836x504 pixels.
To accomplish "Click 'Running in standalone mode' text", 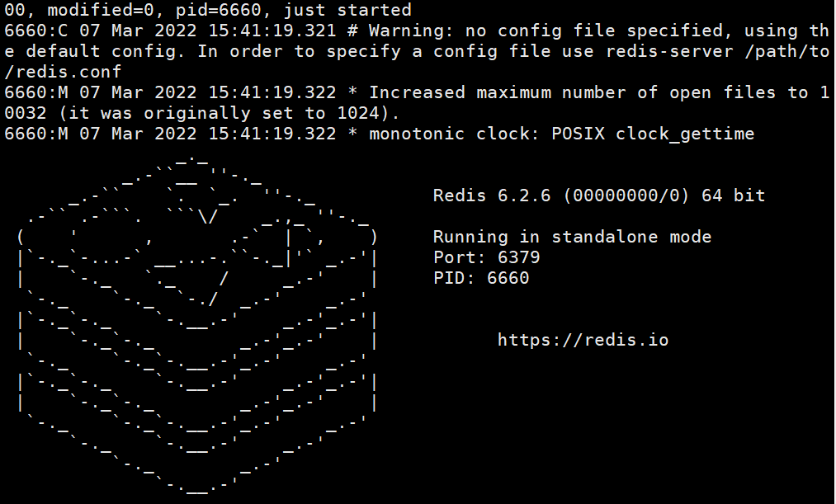I will [572, 237].
